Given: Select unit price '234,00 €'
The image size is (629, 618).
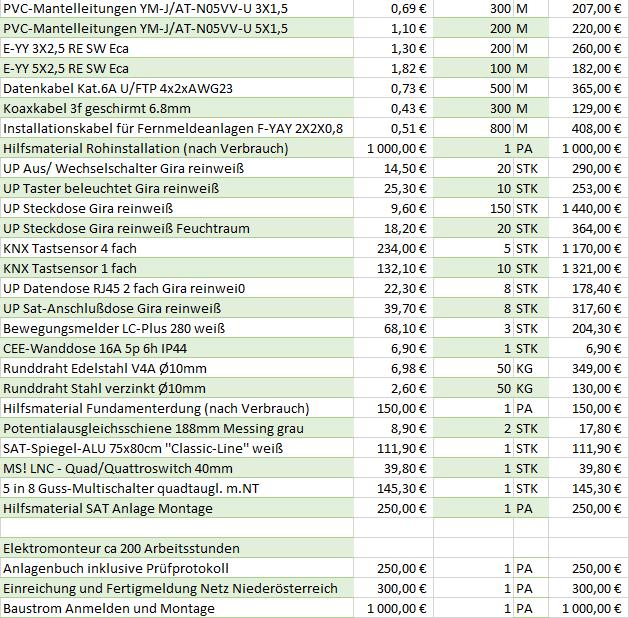Looking at the screenshot, I should pyautogui.click(x=401, y=249).
